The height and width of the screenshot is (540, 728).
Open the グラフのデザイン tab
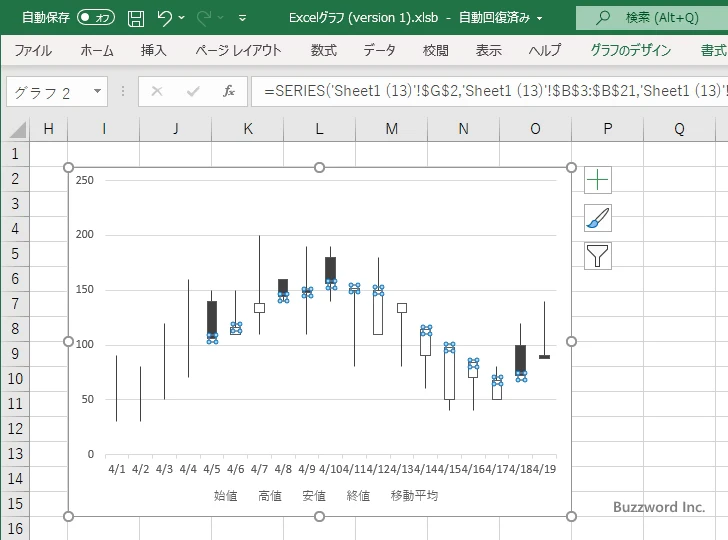(x=630, y=50)
